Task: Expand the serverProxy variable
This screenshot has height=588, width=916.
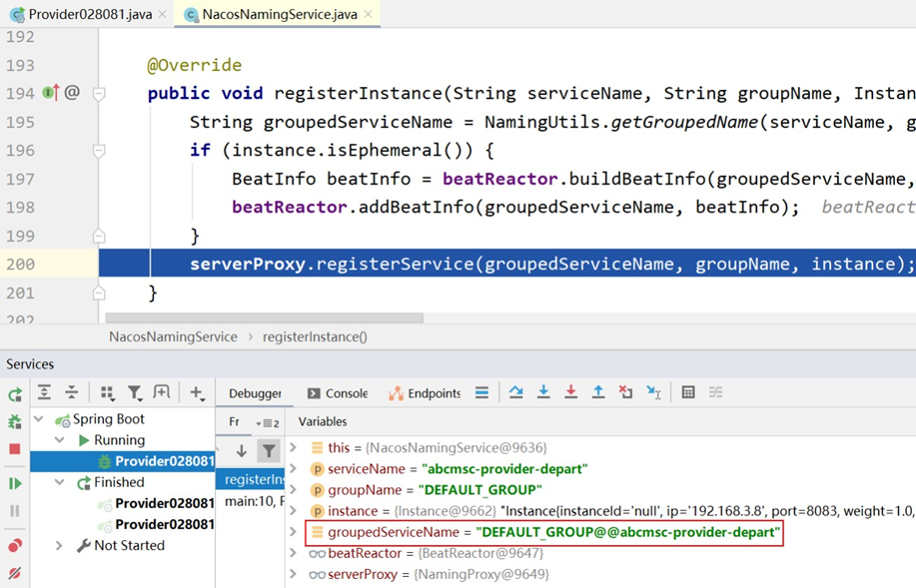Action: tap(294, 574)
